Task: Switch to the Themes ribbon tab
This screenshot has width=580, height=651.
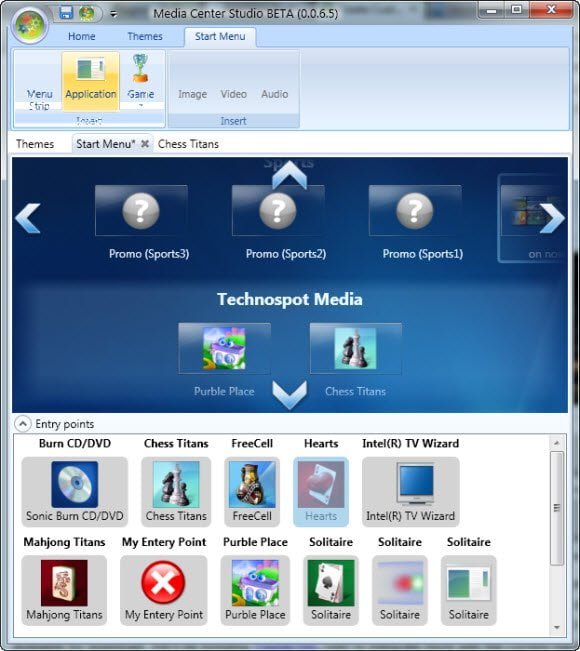Action: [145, 37]
